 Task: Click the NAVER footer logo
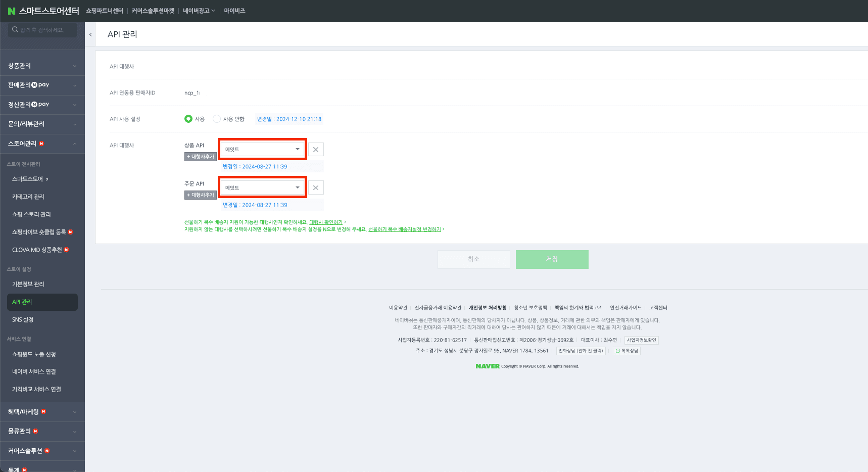click(488, 366)
